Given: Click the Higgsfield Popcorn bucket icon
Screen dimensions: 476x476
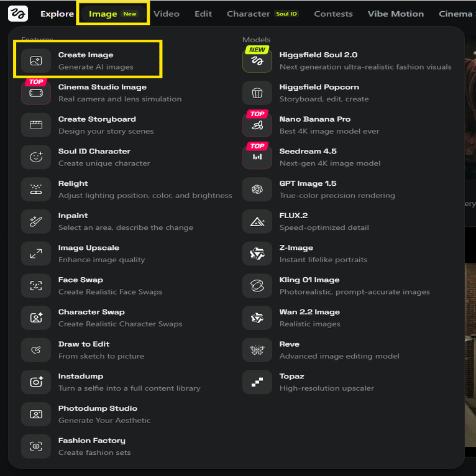Looking at the screenshot, I should 257,93.
